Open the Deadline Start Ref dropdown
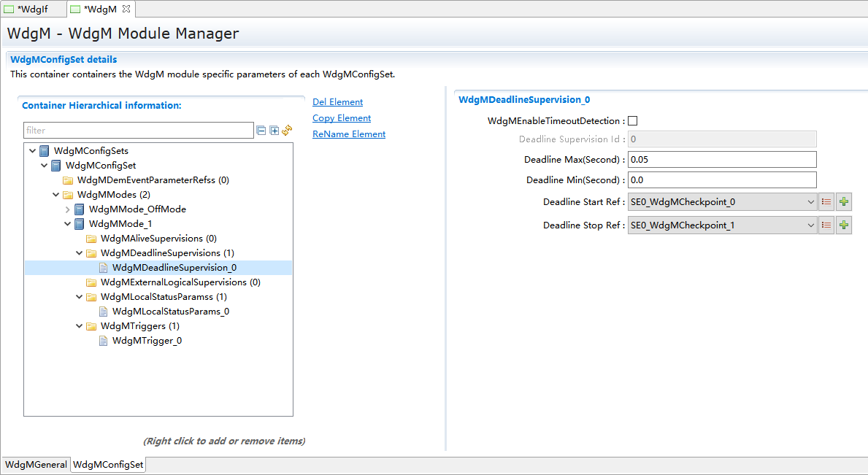868x475 pixels. 810,202
